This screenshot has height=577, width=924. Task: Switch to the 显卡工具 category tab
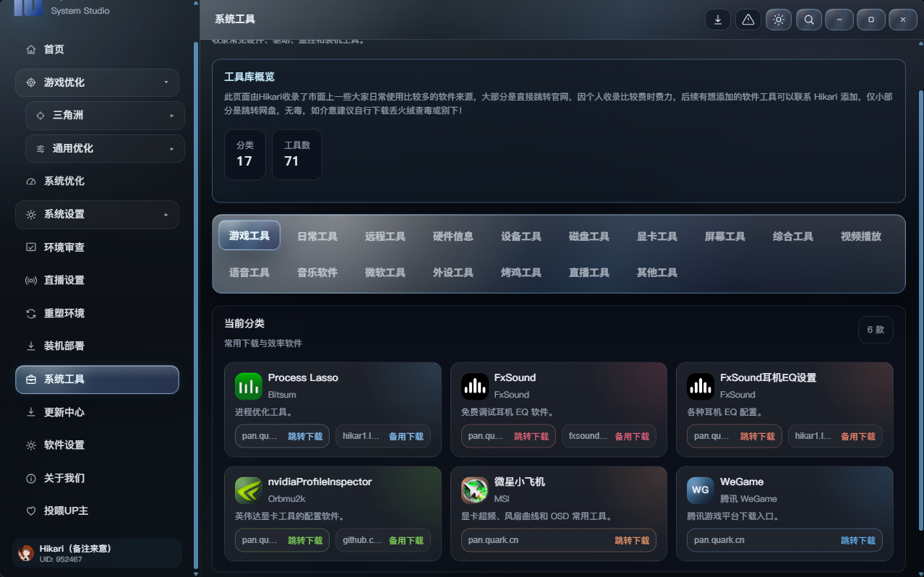tap(656, 236)
